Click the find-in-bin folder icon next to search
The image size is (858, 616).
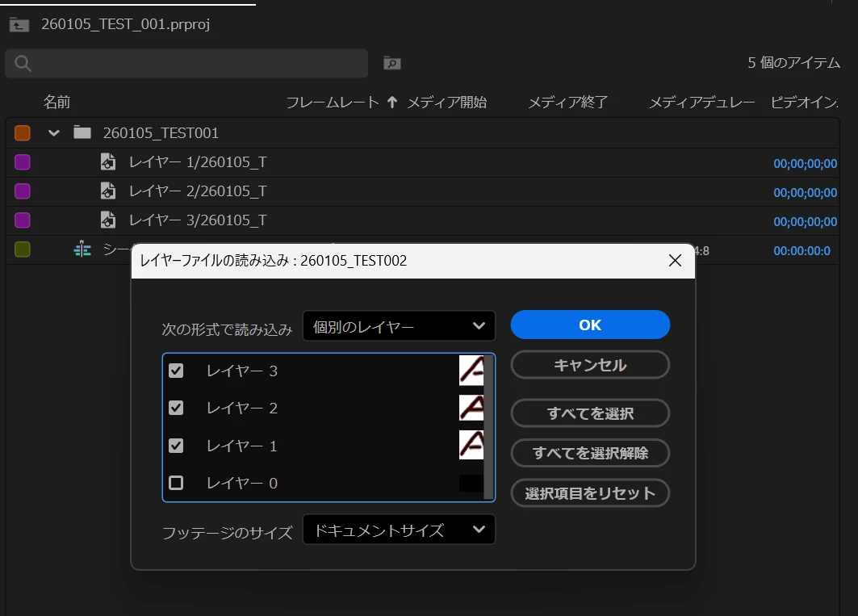[391, 64]
